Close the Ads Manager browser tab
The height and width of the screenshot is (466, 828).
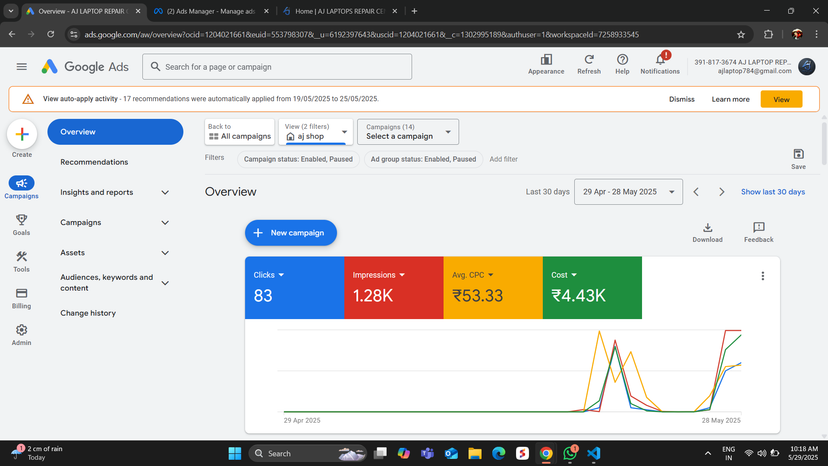click(266, 11)
